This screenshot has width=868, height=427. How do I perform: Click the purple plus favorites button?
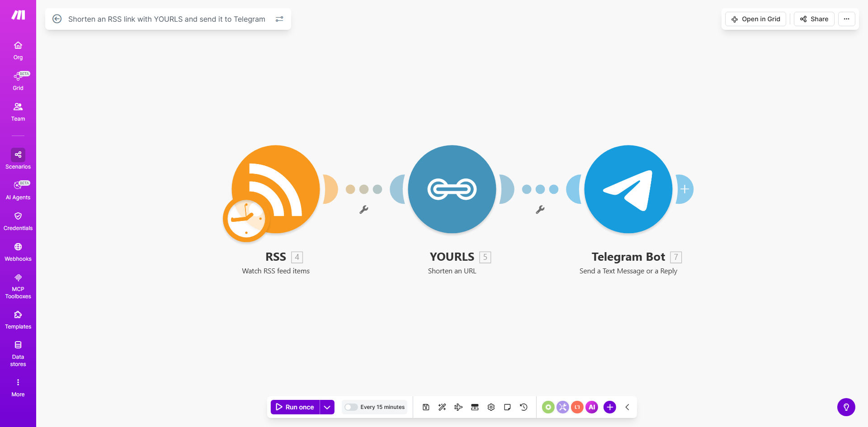click(610, 407)
